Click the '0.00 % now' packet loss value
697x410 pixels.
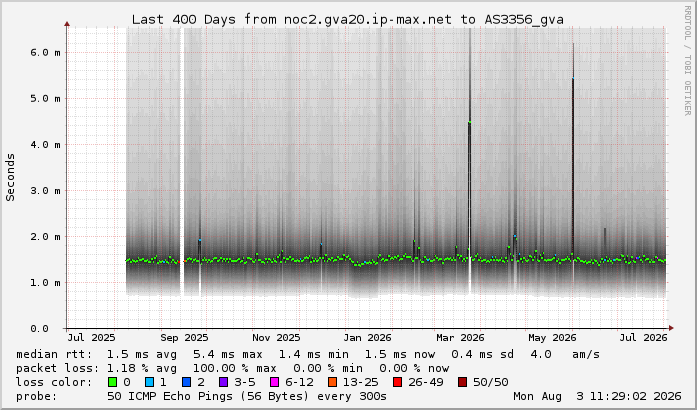[x=414, y=368]
